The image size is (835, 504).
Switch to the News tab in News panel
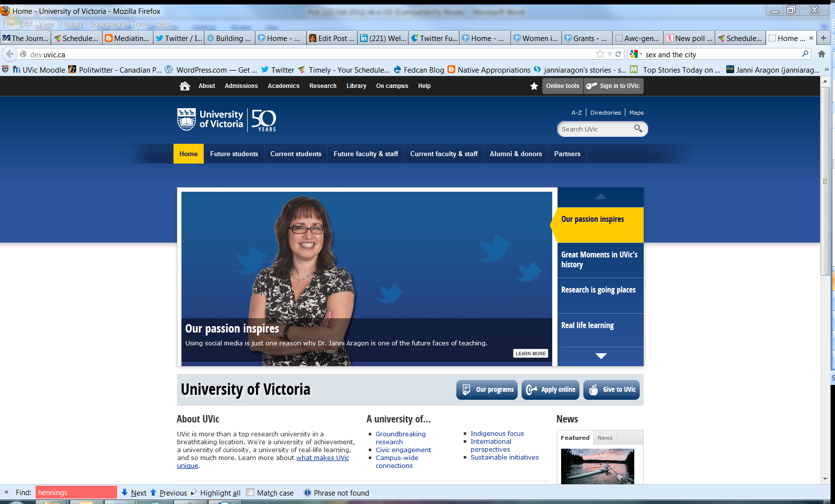pos(605,438)
